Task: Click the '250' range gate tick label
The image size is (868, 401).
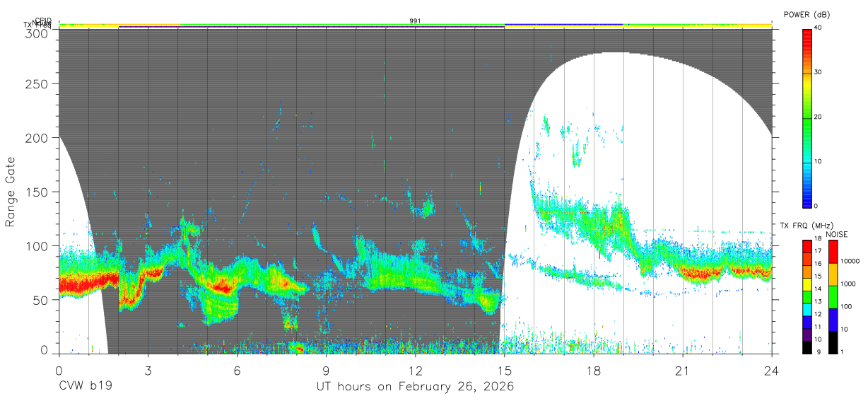Action: pyautogui.click(x=37, y=84)
